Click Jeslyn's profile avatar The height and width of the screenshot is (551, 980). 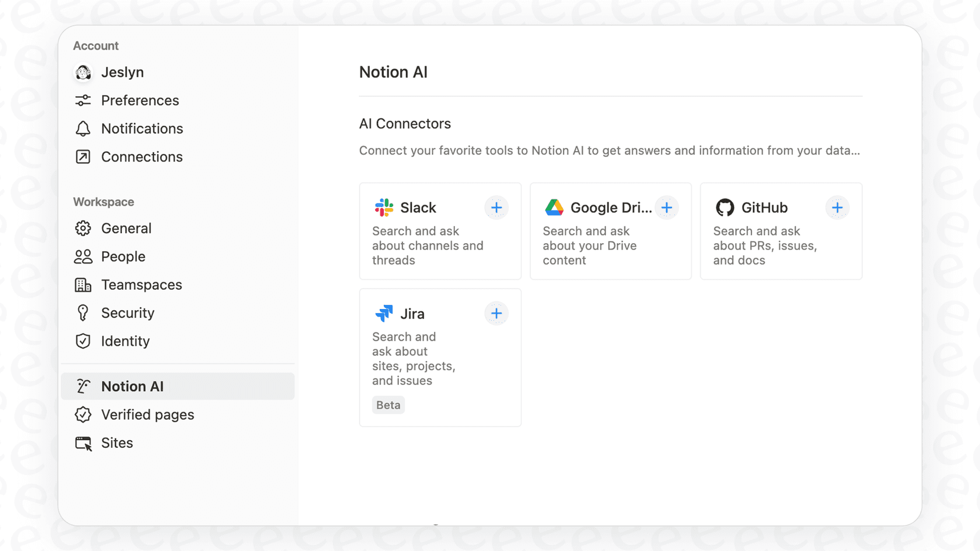(83, 72)
